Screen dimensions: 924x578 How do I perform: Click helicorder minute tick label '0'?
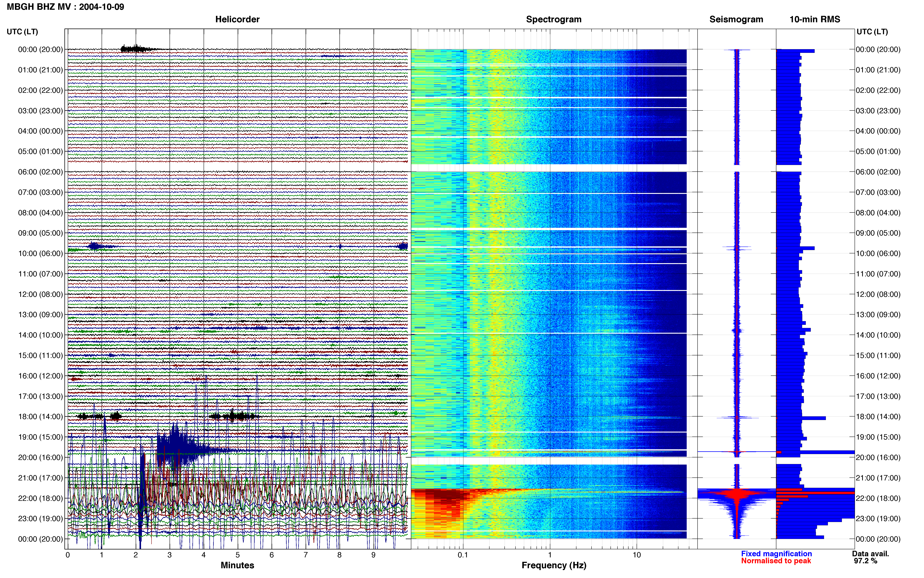click(x=68, y=555)
